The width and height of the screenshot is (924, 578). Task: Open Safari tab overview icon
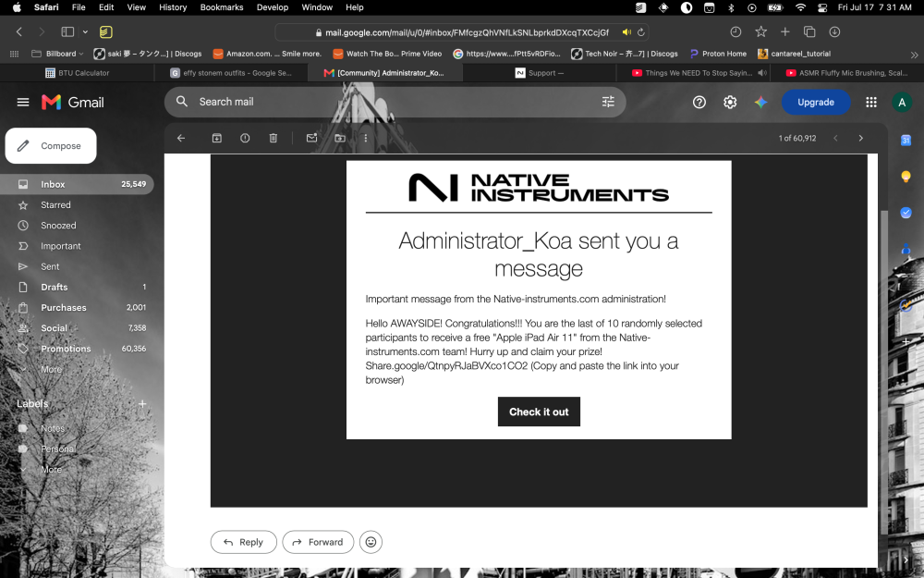(809, 31)
